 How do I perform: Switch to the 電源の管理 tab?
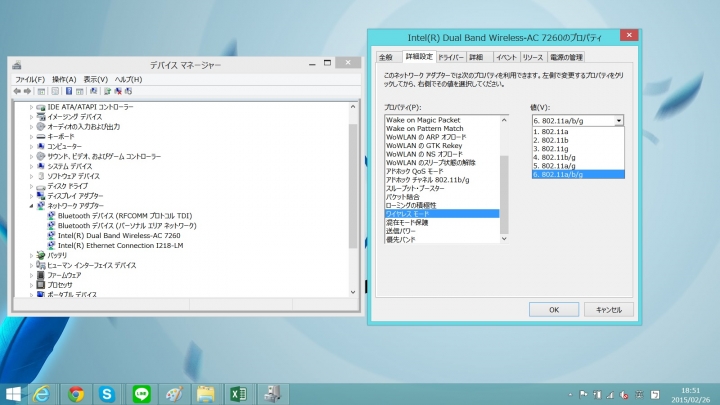tap(566, 57)
